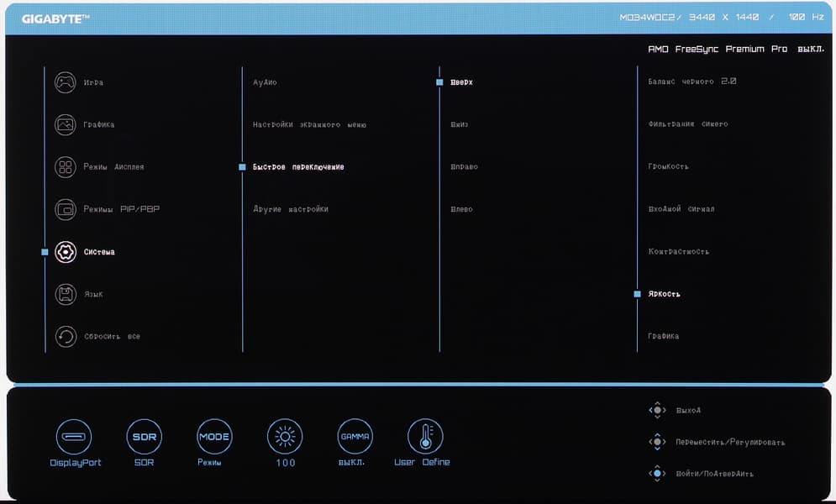836x504 pixels.
Task: Click the joystick icon beside Выход
Action: click(x=657, y=410)
